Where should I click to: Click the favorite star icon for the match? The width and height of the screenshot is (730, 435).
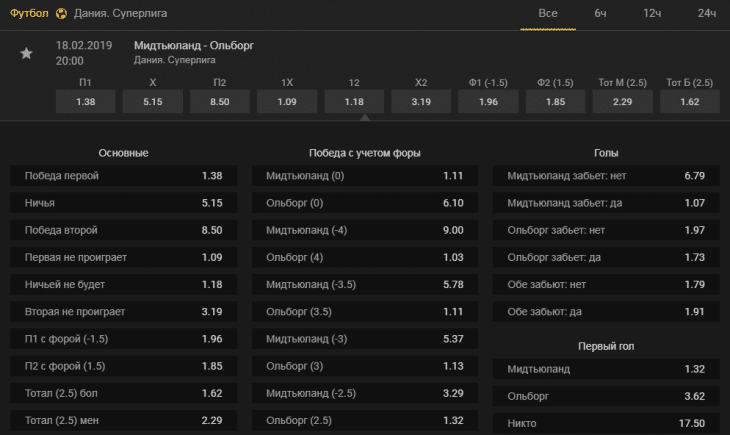(x=26, y=53)
